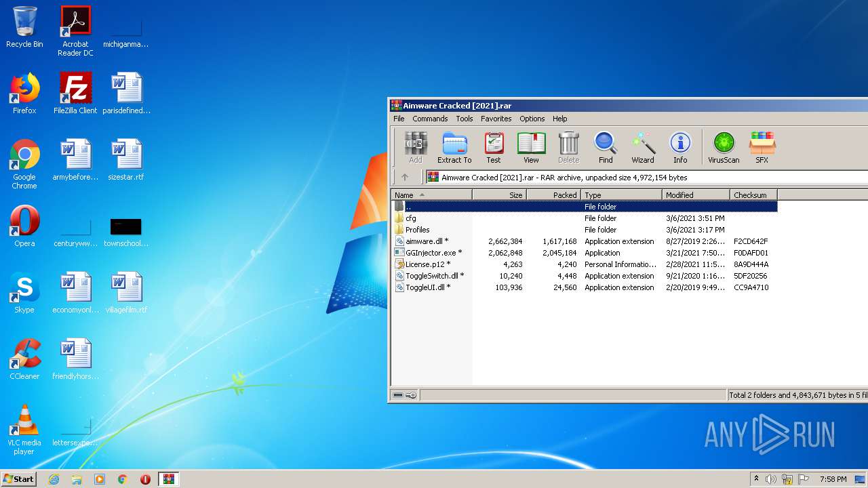Select the Profiles folder
This screenshot has width=868, height=488.
coord(585,230)
